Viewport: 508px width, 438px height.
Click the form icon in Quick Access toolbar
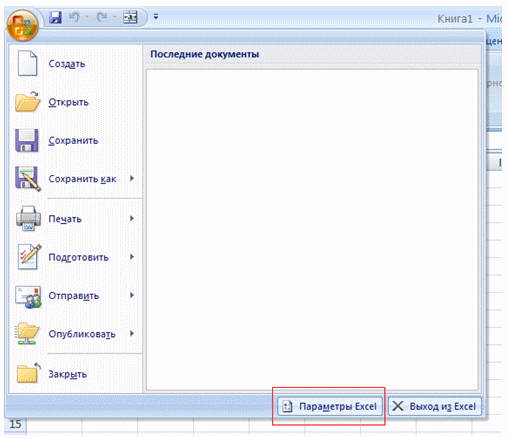[x=130, y=17]
